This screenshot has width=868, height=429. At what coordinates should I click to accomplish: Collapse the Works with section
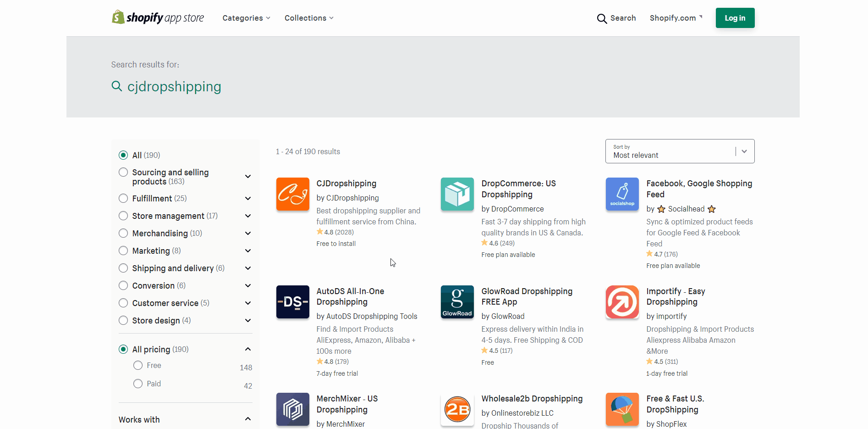point(248,419)
